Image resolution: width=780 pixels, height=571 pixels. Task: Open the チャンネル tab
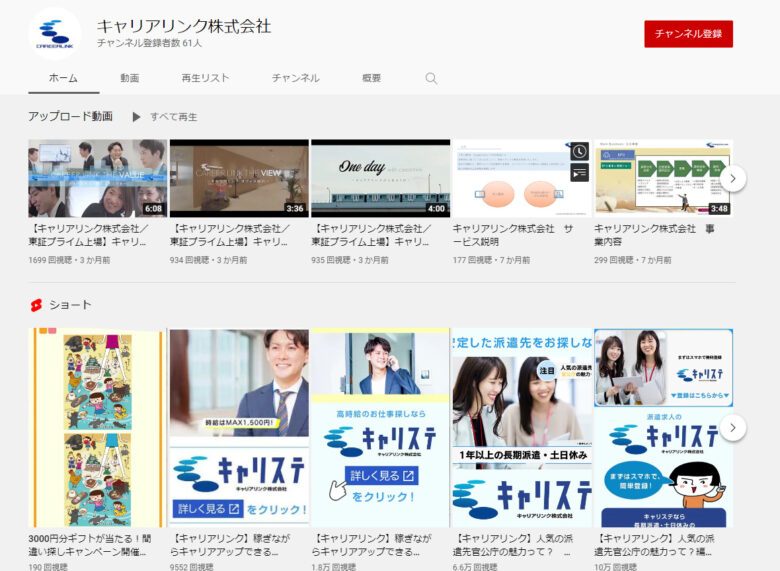pyautogui.click(x=295, y=78)
